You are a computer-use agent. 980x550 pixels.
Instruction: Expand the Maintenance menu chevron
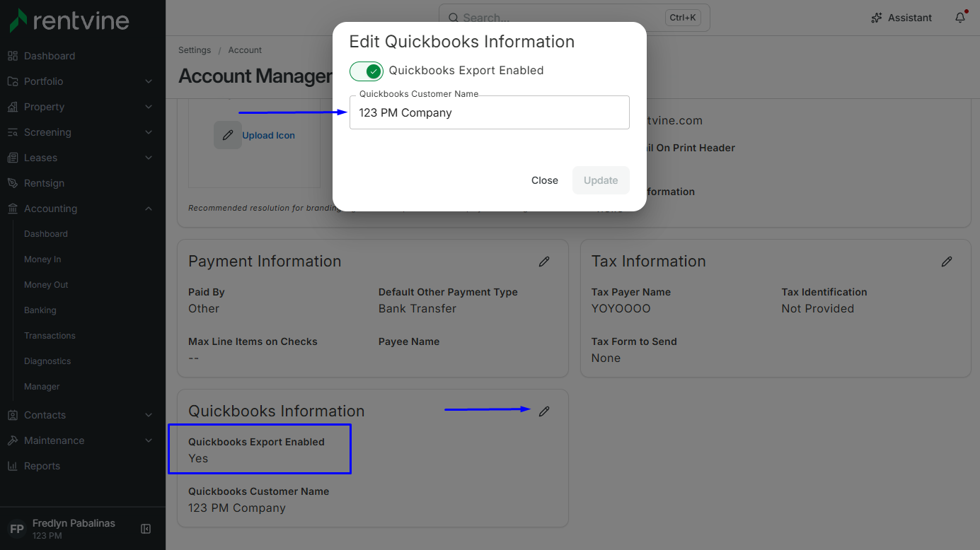pyautogui.click(x=149, y=440)
